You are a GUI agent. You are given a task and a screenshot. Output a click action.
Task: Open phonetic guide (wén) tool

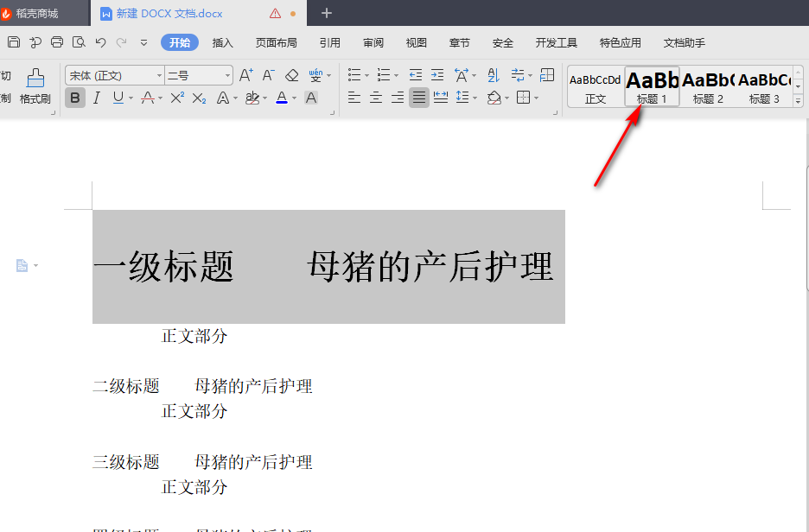pos(315,75)
